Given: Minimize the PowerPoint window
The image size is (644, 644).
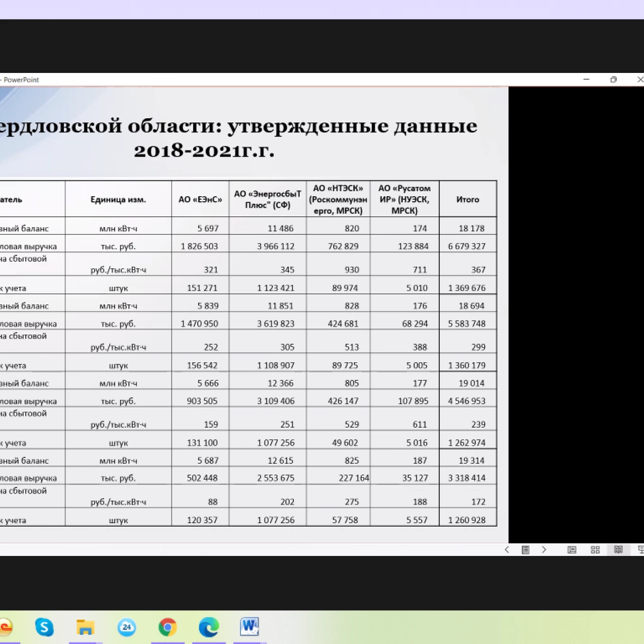Looking at the screenshot, I should coord(586,79).
